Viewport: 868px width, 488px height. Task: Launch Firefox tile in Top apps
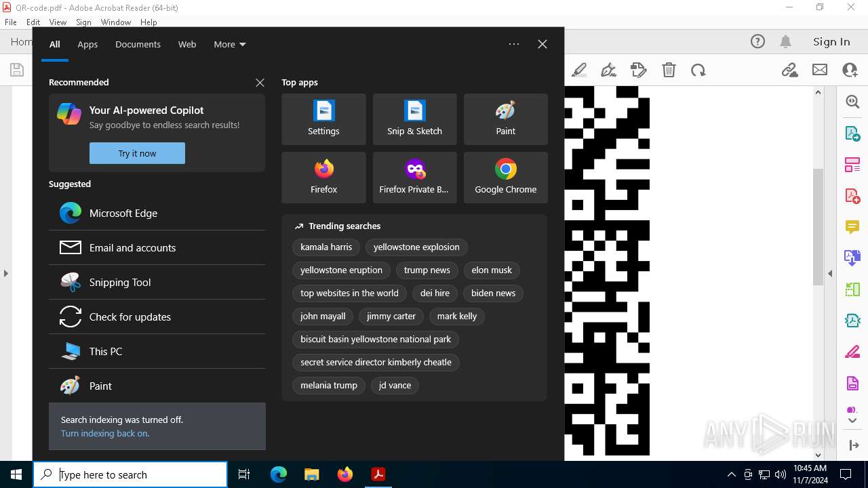(x=323, y=178)
